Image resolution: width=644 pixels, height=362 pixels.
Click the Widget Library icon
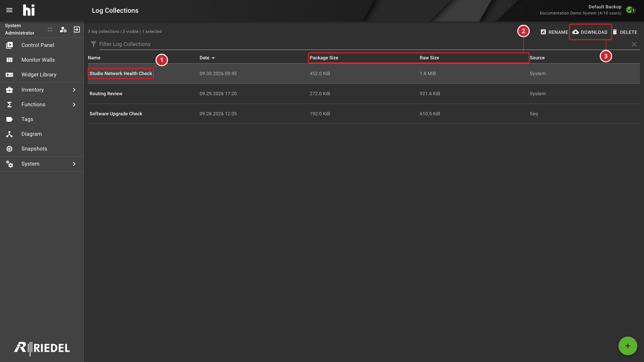pos(9,74)
